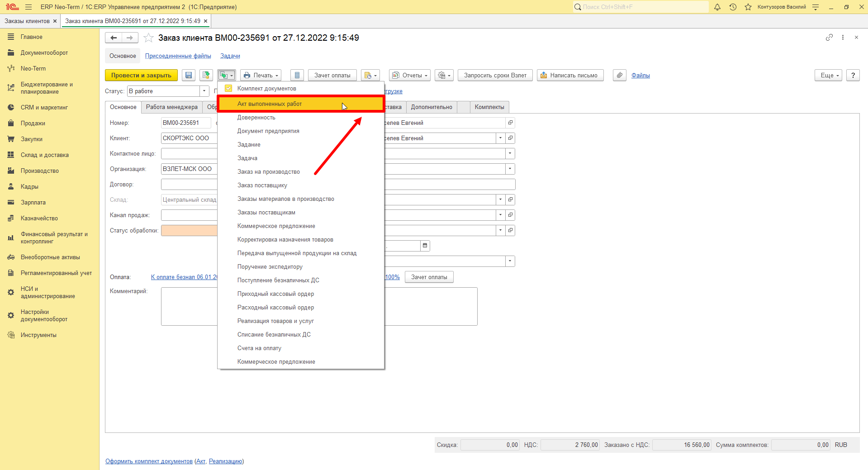
Task: Switch to Работа менеджера tab
Action: pyautogui.click(x=172, y=107)
